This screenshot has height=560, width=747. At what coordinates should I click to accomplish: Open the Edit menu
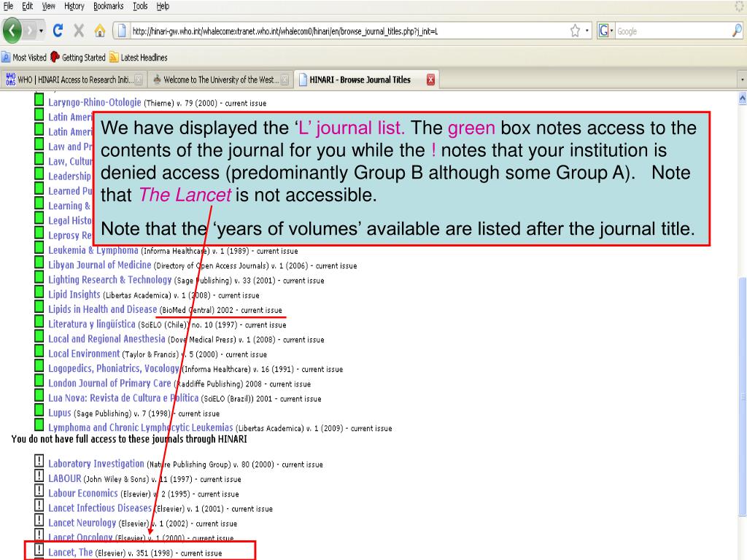coord(28,6)
